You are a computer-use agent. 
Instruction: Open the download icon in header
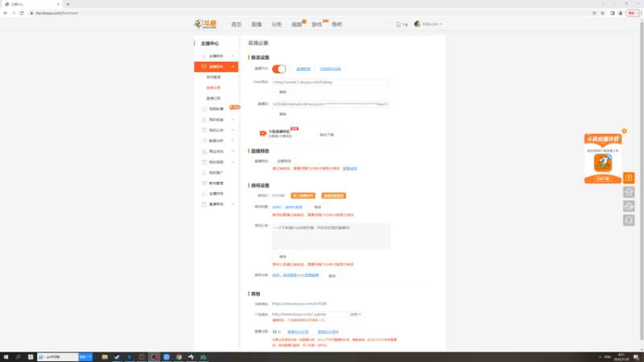pyautogui.click(x=398, y=25)
